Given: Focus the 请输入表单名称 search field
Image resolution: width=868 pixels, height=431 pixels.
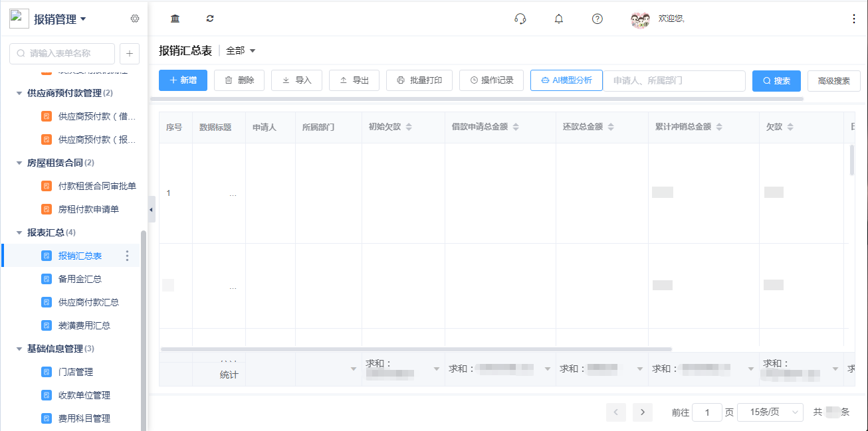Looking at the screenshot, I should [x=62, y=53].
